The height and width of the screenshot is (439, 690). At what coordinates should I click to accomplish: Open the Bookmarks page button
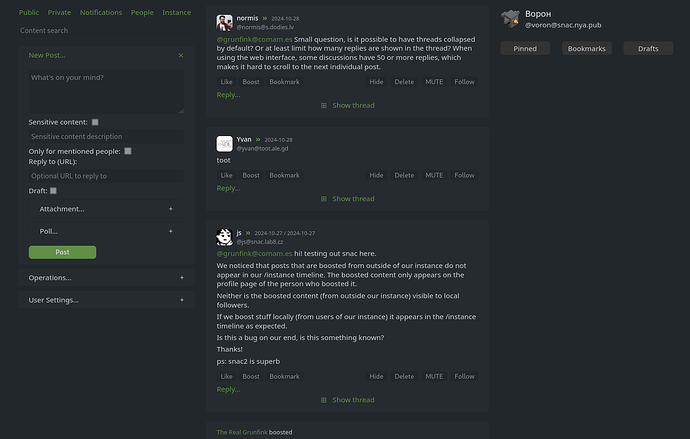[586, 48]
